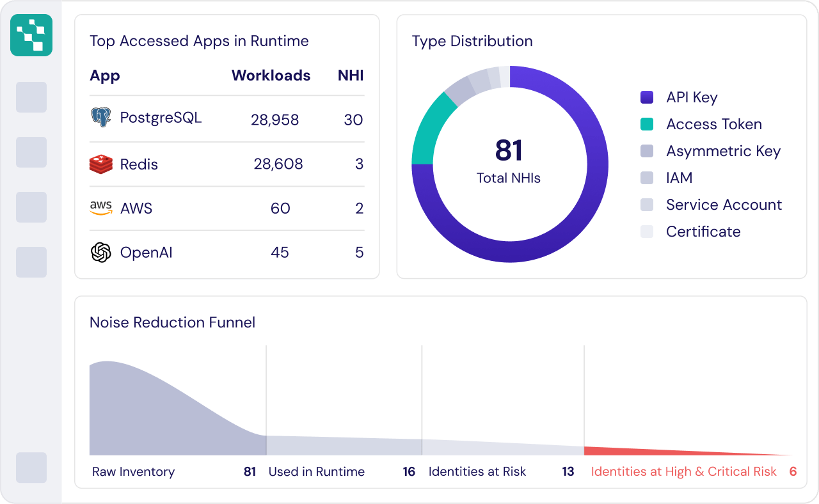
Task: Sort table by Workloads column header
Action: (271, 75)
